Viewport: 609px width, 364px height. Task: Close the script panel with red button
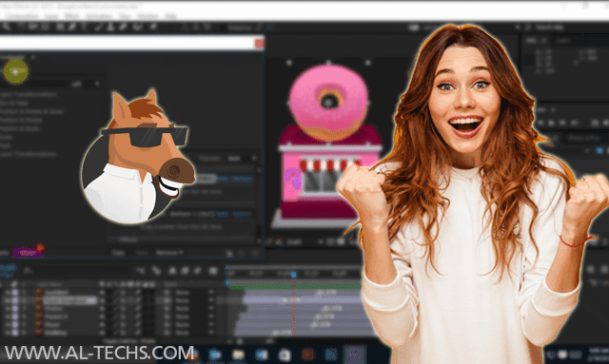tap(259, 44)
